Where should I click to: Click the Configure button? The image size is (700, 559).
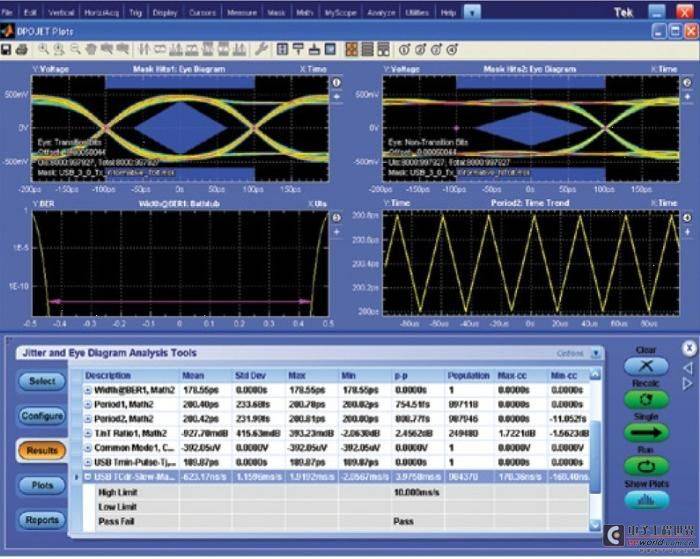(x=42, y=416)
